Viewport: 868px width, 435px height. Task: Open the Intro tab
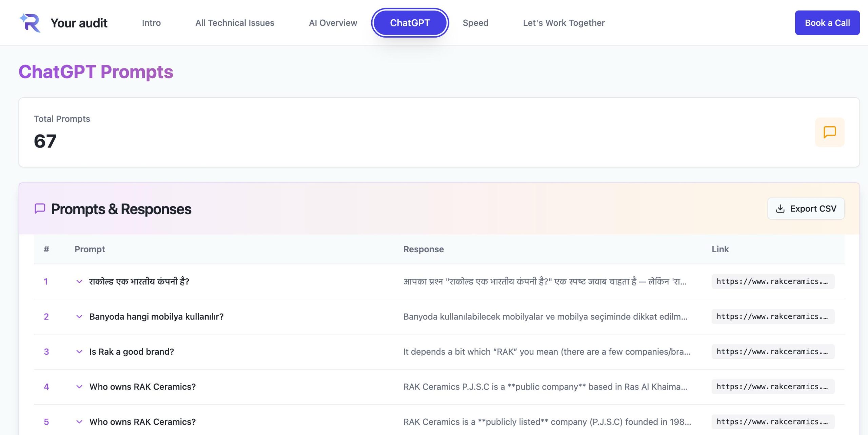click(151, 23)
